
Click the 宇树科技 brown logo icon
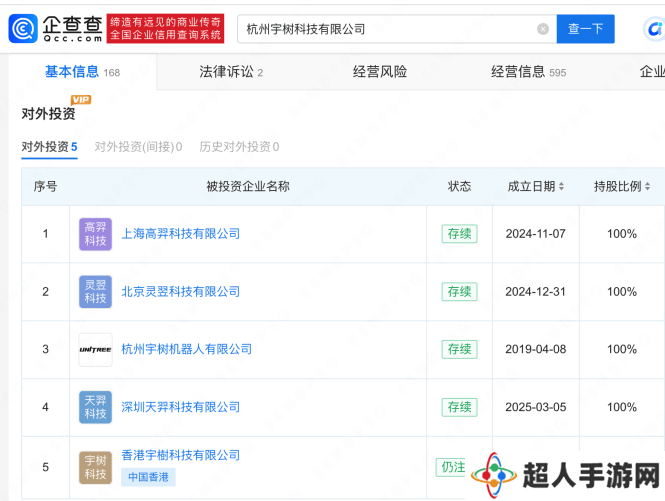pos(95,467)
